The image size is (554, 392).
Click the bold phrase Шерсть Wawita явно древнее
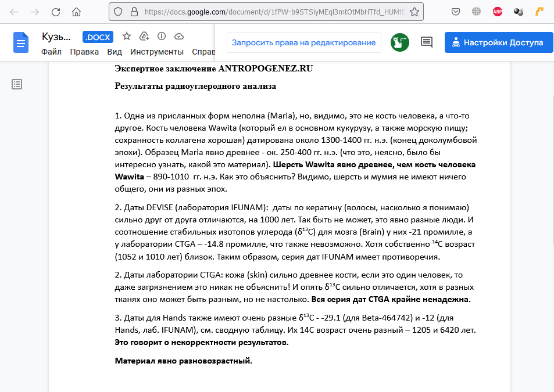333,164
